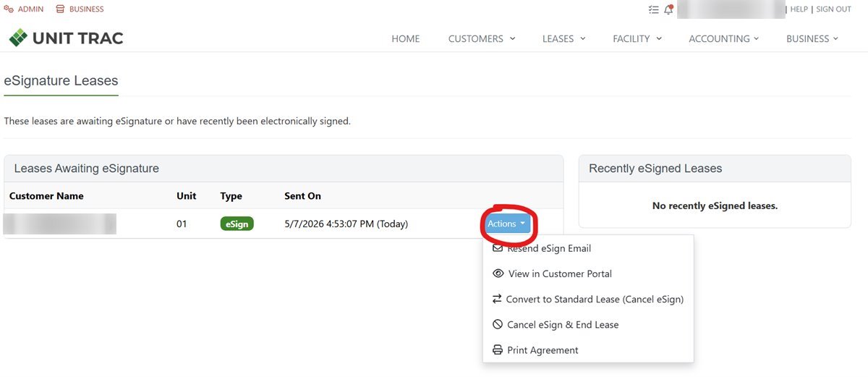
Task: Click the Sent On column header
Action: pyautogui.click(x=303, y=196)
